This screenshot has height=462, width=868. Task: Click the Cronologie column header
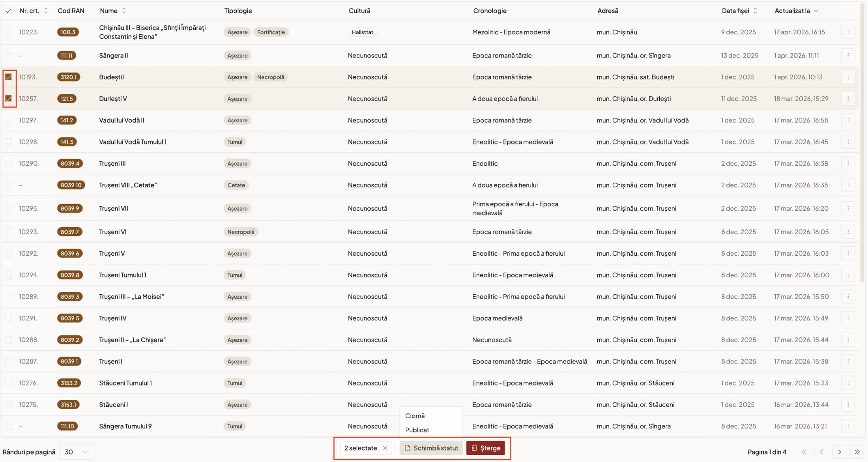tap(490, 11)
